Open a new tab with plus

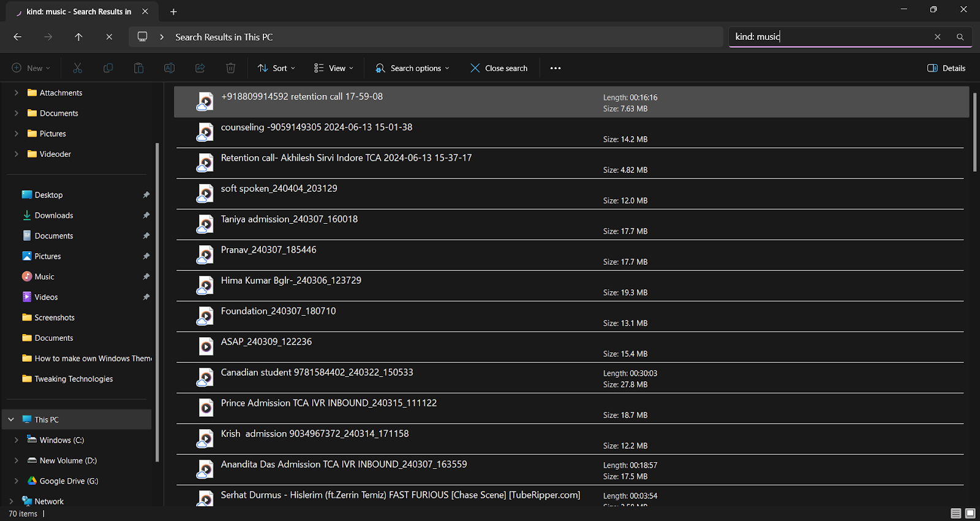click(x=173, y=12)
